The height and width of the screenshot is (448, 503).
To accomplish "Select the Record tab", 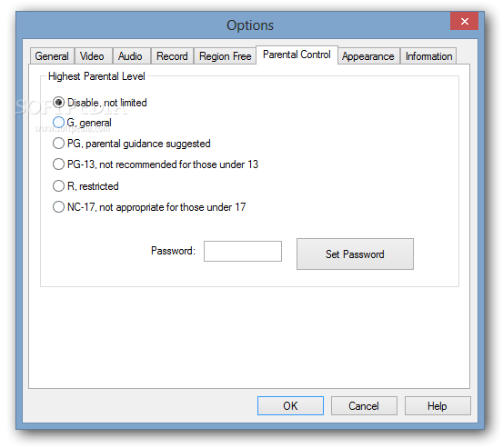I will [172, 56].
